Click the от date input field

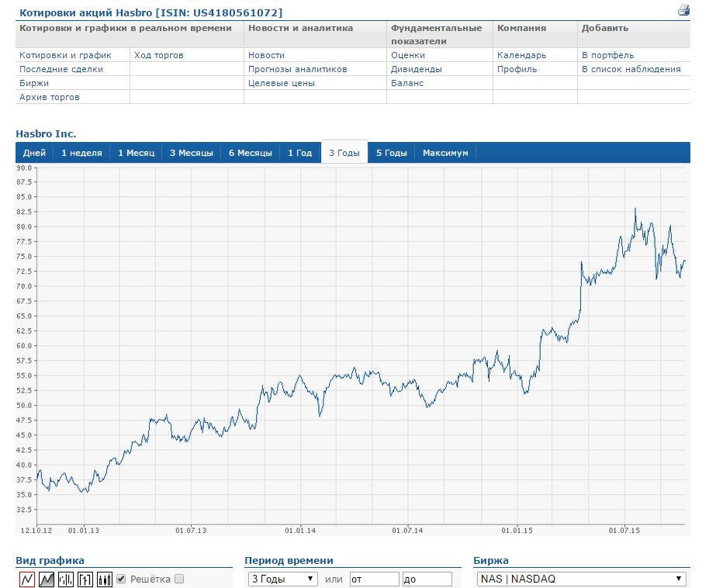[375, 579]
